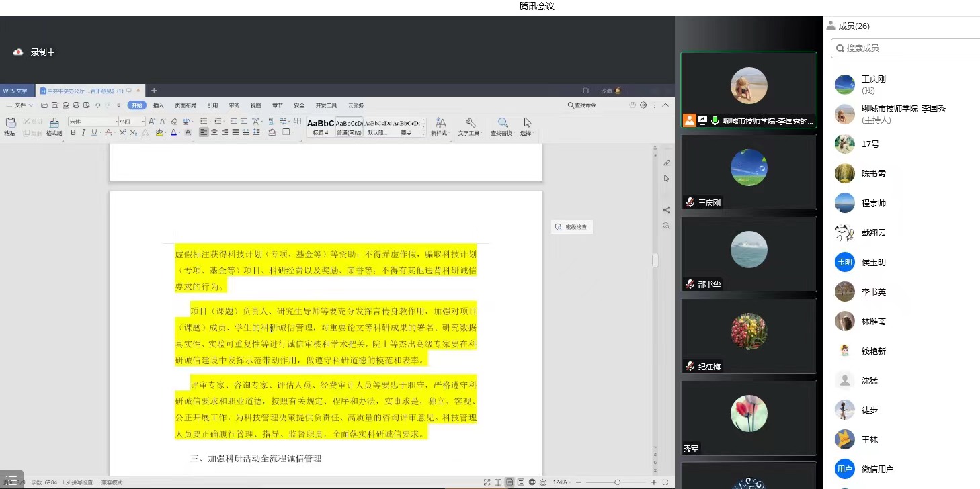Open the zoom percentage 124% dropdown

tap(561, 482)
